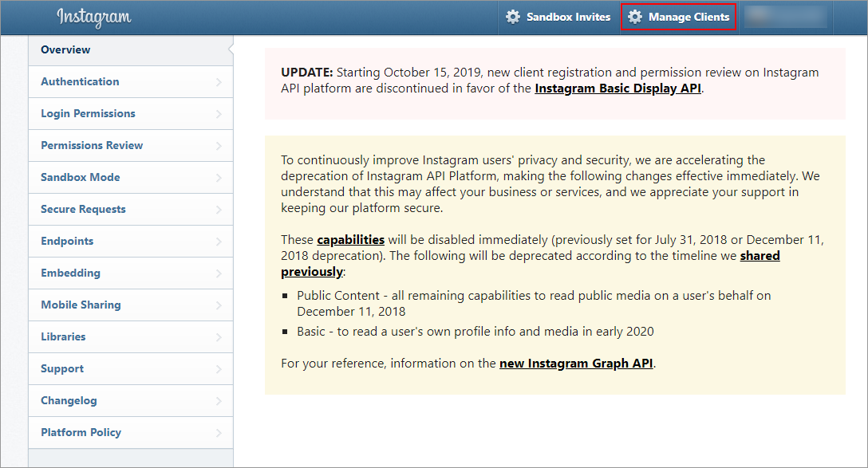Open the blurred account name menu

786,17
